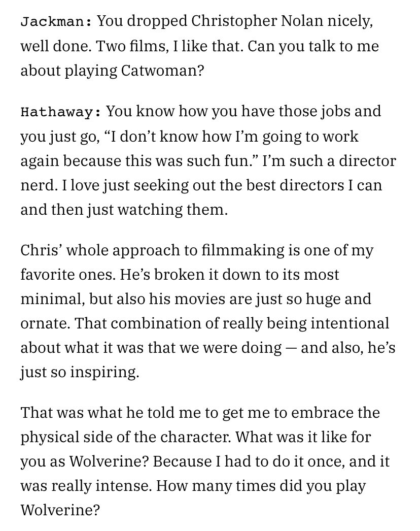The width and height of the screenshot is (420, 531).
Task: Click the words 'about playing' before Catwoman
Action: [x=68, y=71]
